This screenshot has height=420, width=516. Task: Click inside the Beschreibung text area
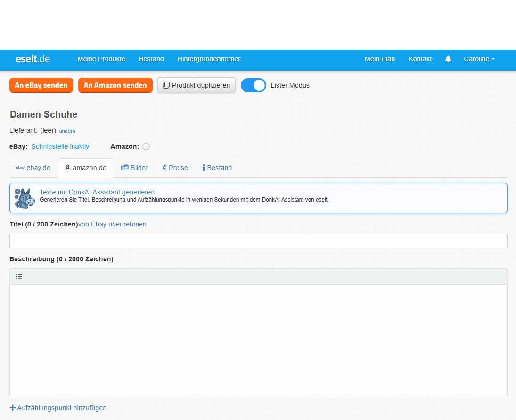coord(258,340)
